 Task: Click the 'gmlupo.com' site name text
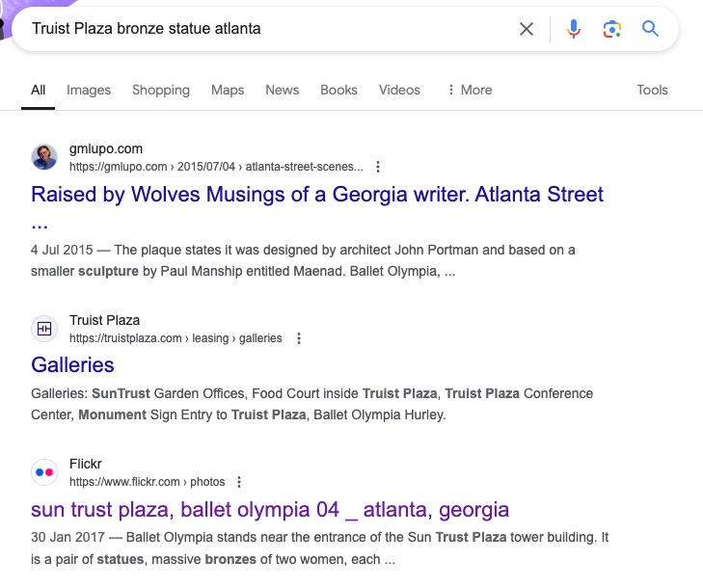pos(106,148)
